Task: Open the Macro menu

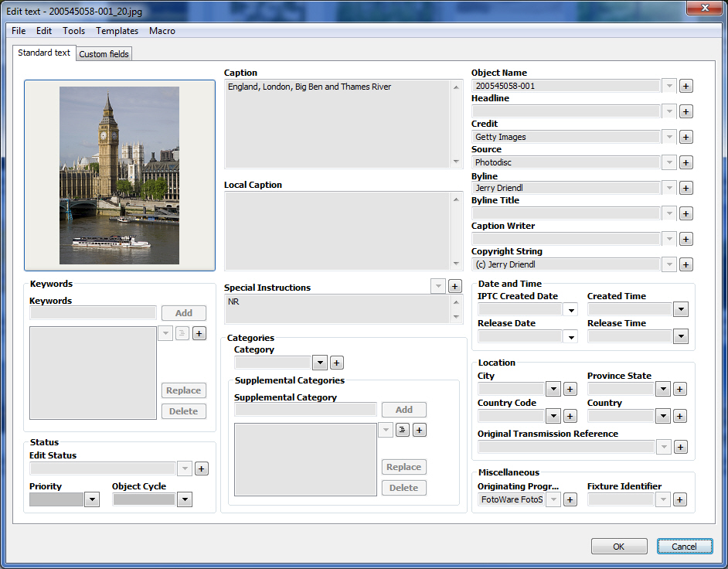Action: (162, 31)
